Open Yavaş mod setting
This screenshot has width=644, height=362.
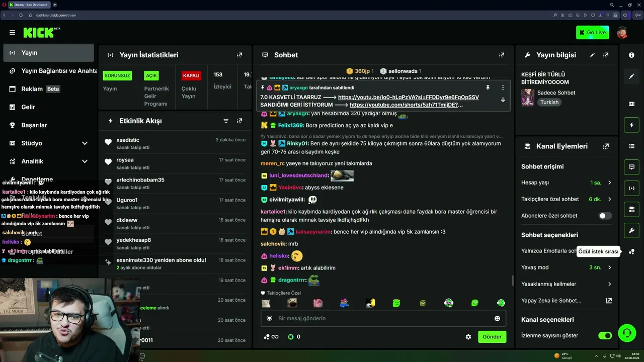[x=567, y=267]
